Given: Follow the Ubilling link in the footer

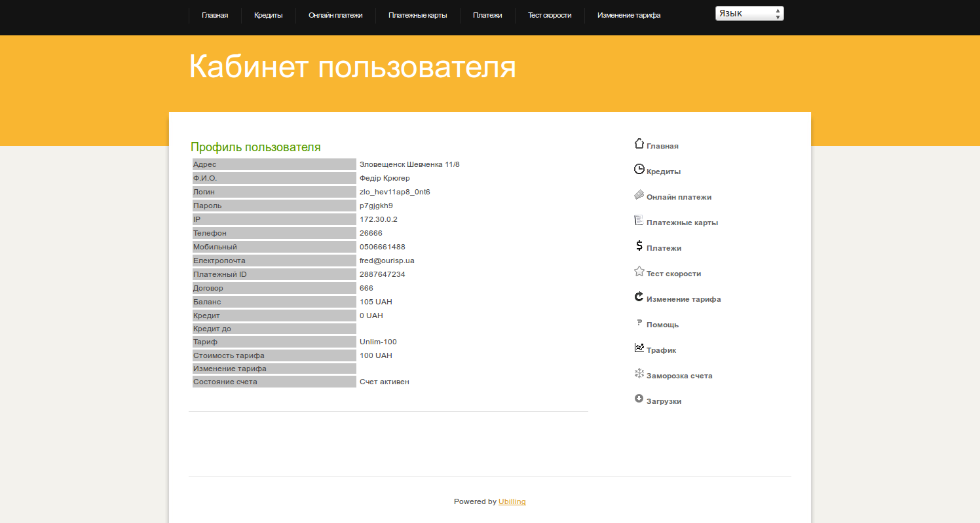Looking at the screenshot, I should (512, 502).
